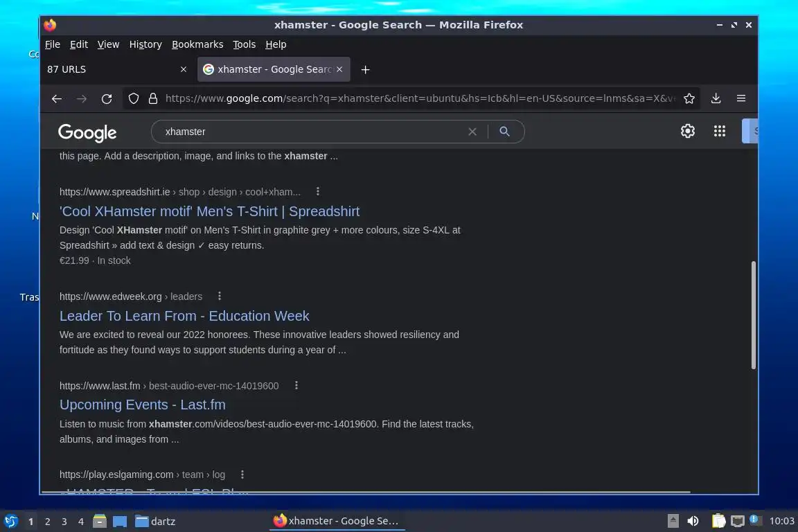The image size is (798, 532).
Task: Open the Lubuntu start menu icon
Action: pos(11,521)
